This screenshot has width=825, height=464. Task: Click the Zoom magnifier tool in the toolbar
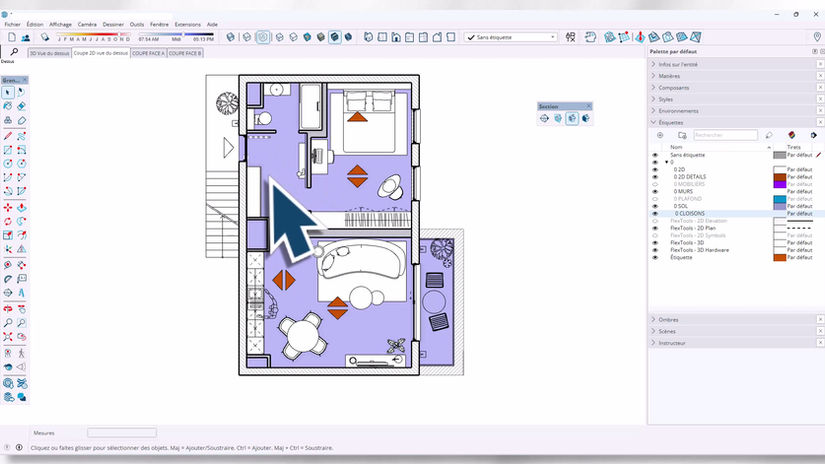coord(8,323)
